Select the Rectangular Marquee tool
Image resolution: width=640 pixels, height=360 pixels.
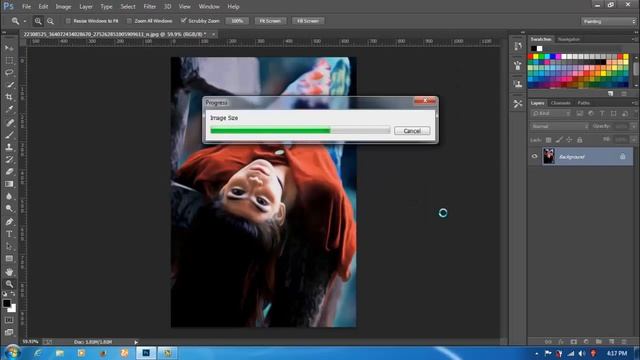(x=9, y=60)
